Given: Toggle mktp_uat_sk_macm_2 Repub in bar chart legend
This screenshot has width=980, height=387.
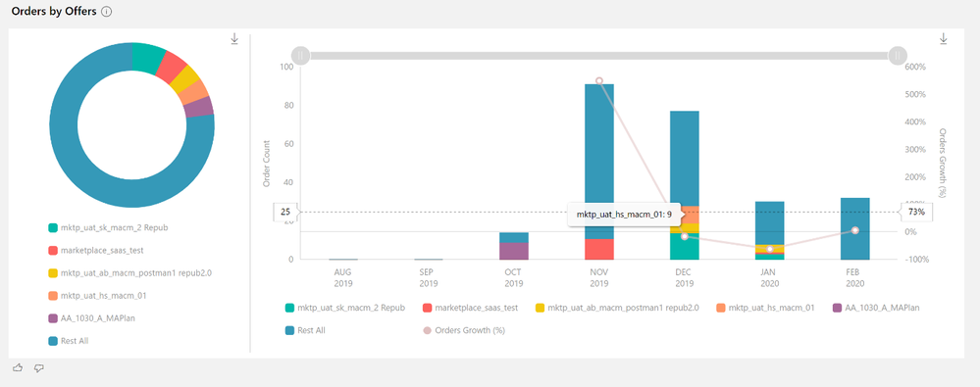Looking at the screenshot, I should point(345,308).
